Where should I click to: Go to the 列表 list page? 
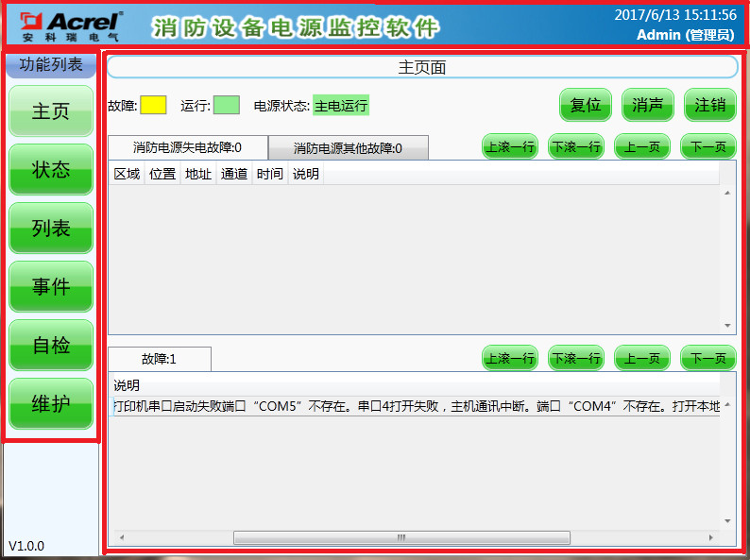(51, 229)
